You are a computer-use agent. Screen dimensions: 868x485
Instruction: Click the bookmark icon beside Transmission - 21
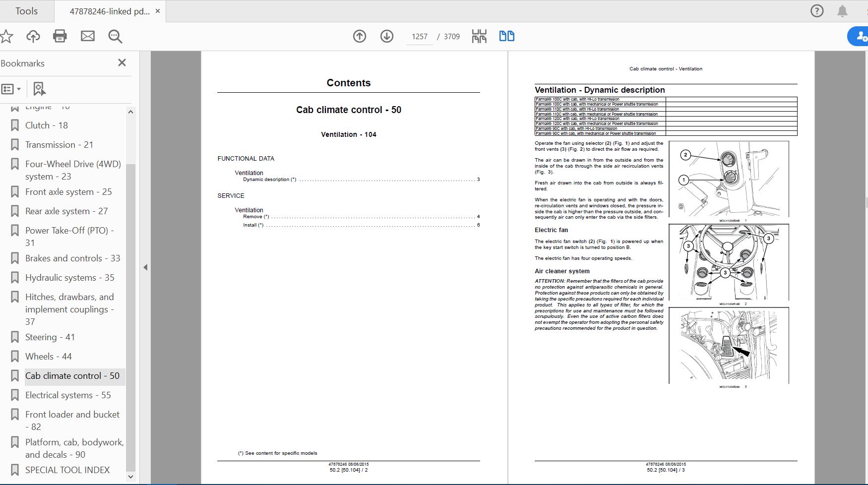[x=15, y=145]
